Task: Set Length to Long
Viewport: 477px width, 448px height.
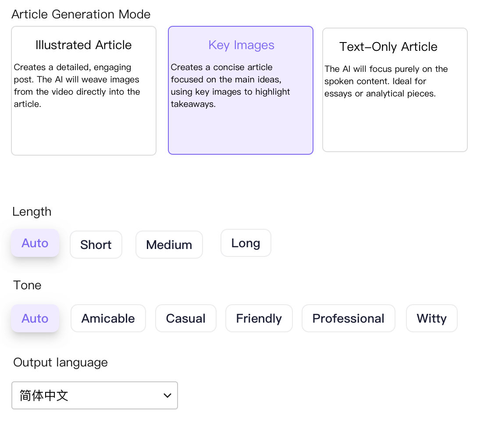Action: pos(246,243)
